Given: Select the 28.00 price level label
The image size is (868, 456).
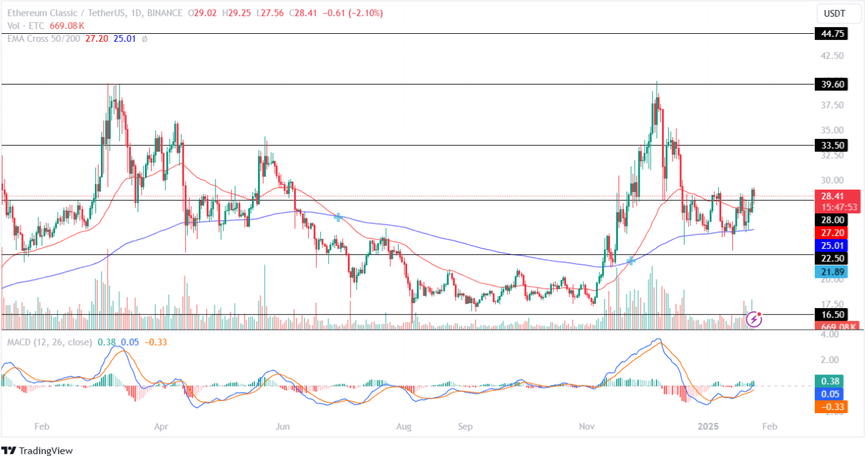Looking at the screenshot, I should [831, 220].
